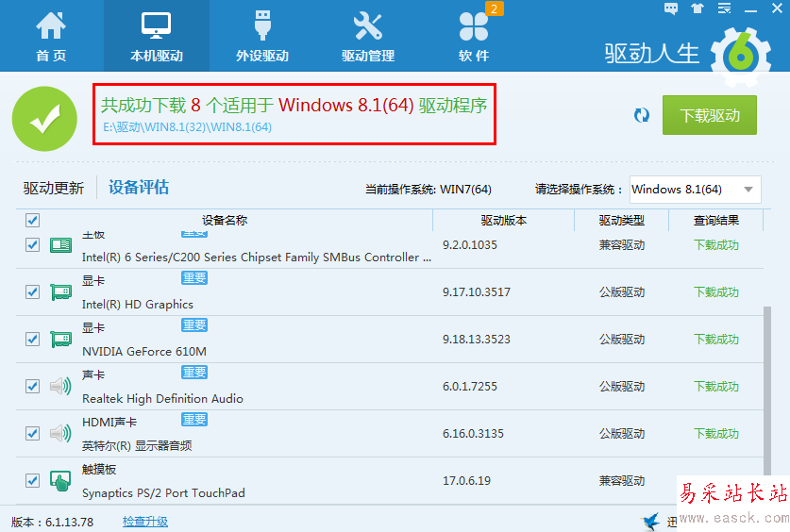The image size is (790, 532).
Task: Switch to 本机驱动 tab
Action: [x=156, y=37]
